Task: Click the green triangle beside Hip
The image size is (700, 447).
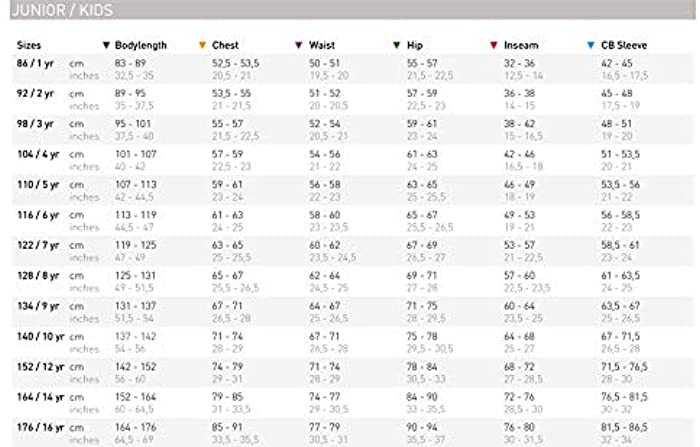Action: pos(396,45)
